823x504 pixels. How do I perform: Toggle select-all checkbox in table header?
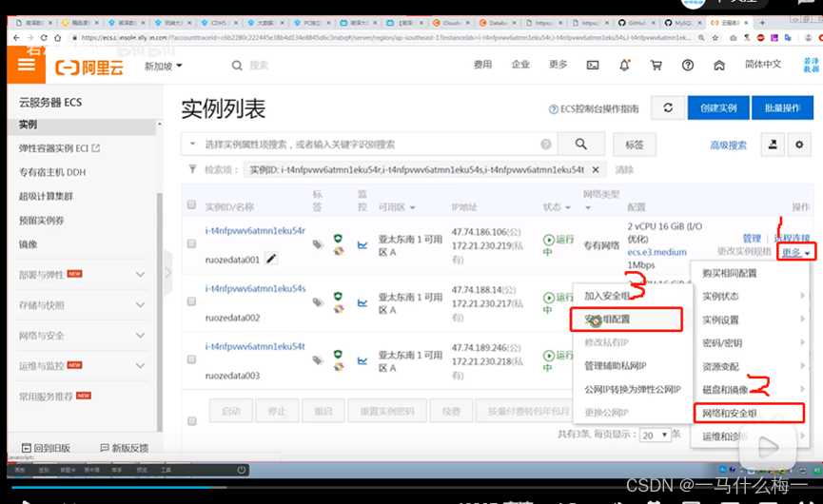tap(191, 204)
